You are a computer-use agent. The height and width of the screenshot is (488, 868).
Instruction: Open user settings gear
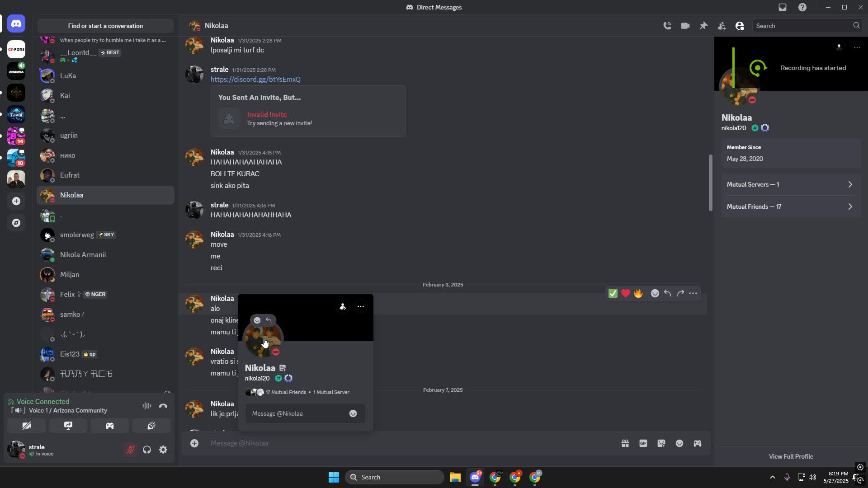coord(163,450)
